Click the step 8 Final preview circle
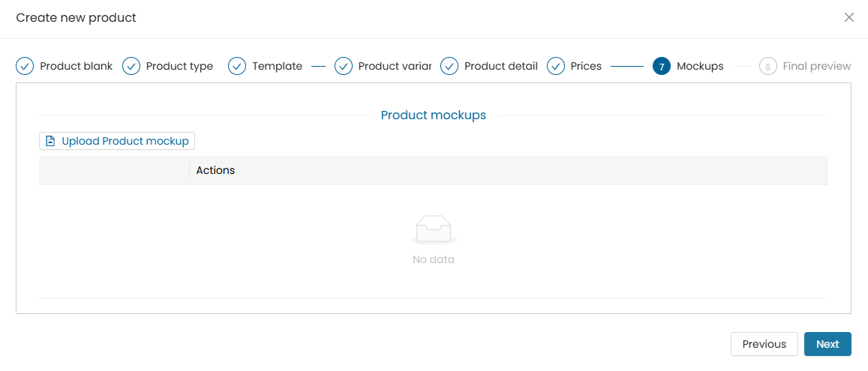868x371 pixels. [767, 67]
